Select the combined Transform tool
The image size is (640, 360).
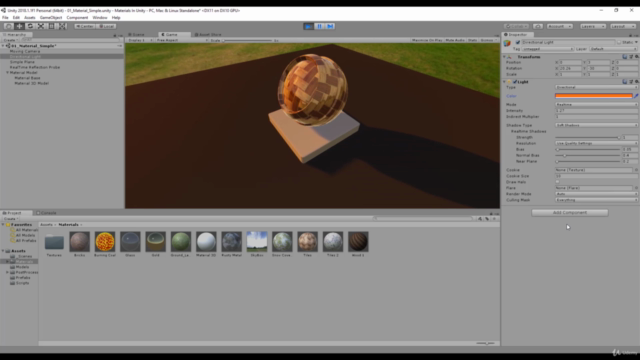(62, 26)
